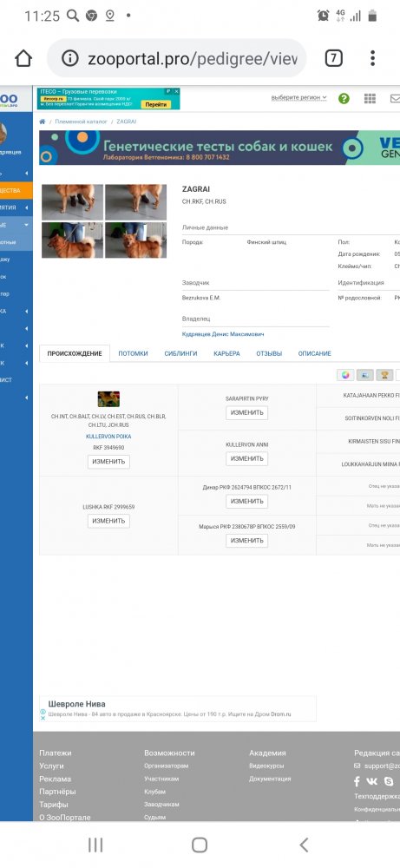The image size is (400, 868).
Task: Select SOITINKORVEN NOLI ancestor text
Action: (x=371, y=418)
